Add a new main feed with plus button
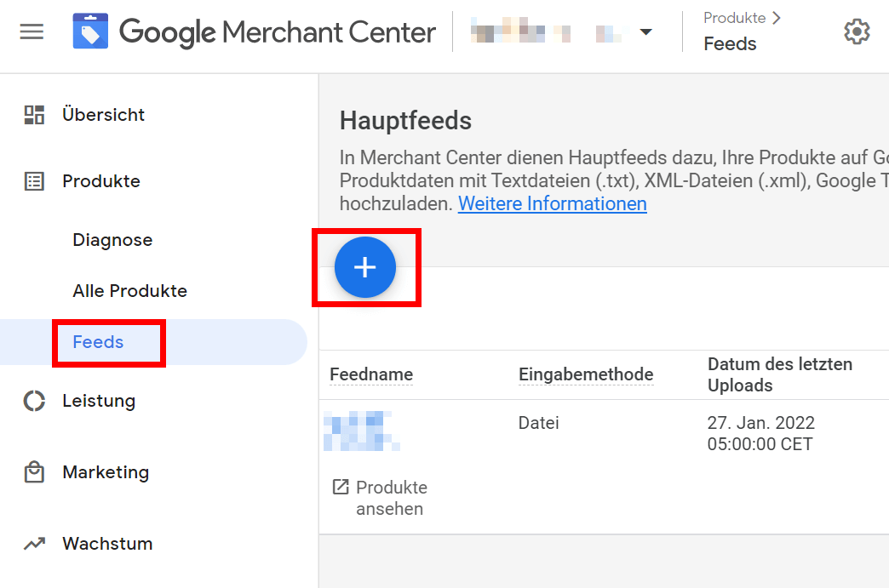 (x=365, y=267)
